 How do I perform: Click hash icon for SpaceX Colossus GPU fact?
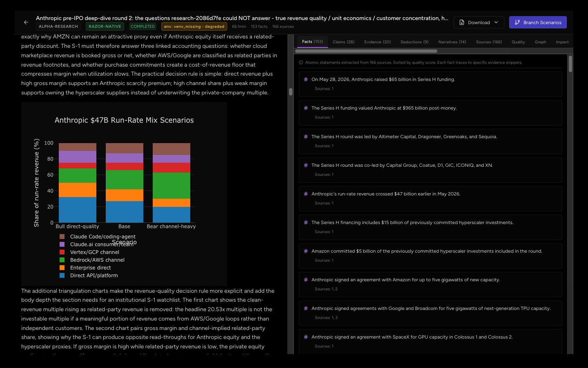pyautogui.click(x=306, y=337)
